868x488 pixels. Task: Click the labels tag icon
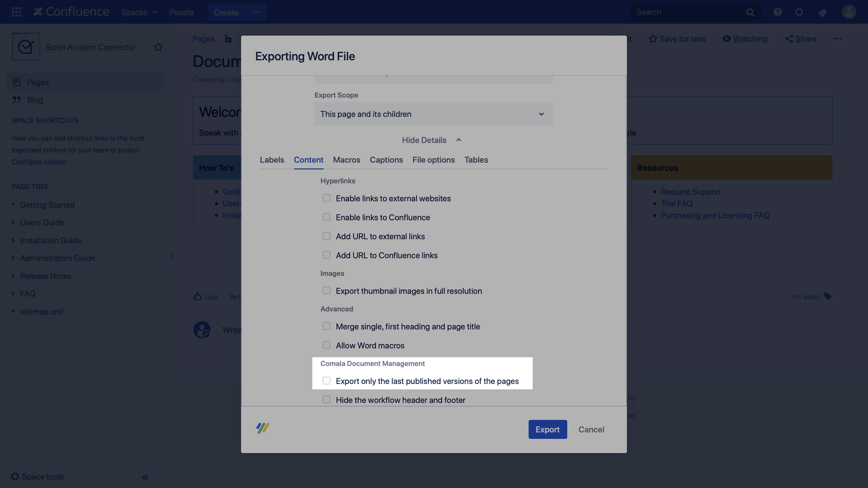(828, 297)
